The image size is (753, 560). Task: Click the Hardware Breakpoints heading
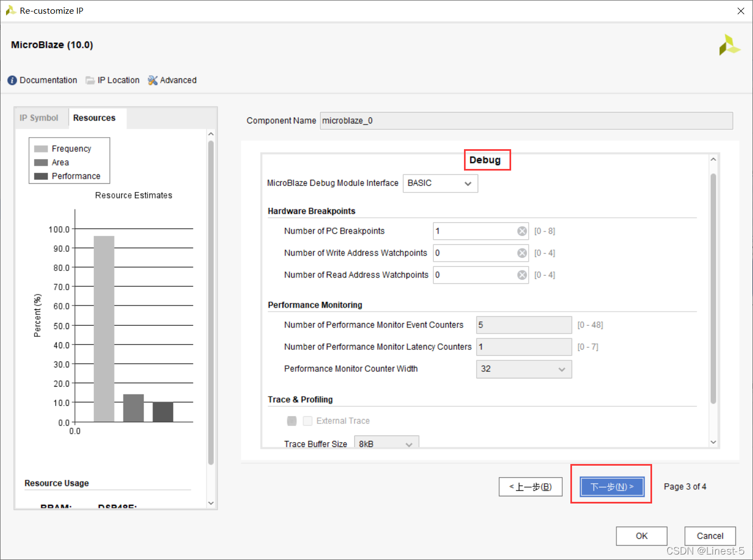click(312, 211)
